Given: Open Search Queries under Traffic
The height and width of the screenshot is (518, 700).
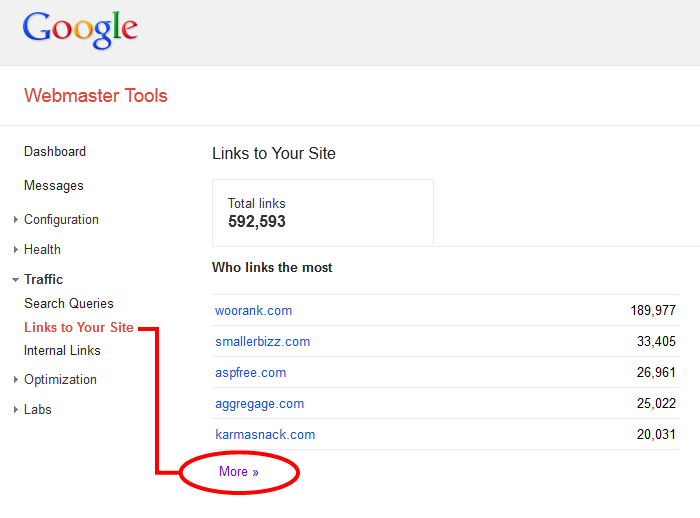Looking at the screenshot, I should 69,303.
